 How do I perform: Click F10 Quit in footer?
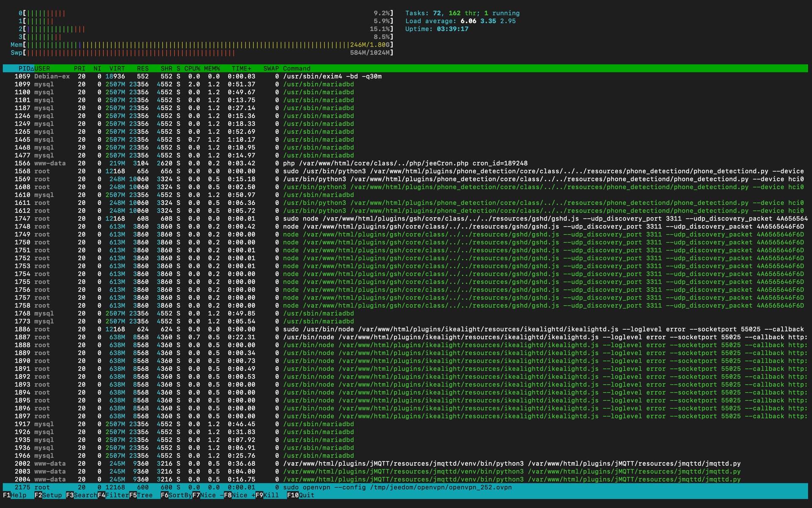[x=301, y=495]
